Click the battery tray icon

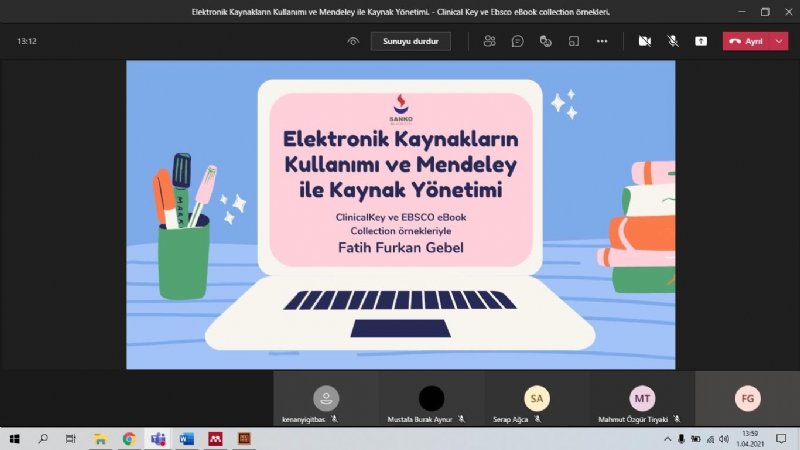click(695, 439)
